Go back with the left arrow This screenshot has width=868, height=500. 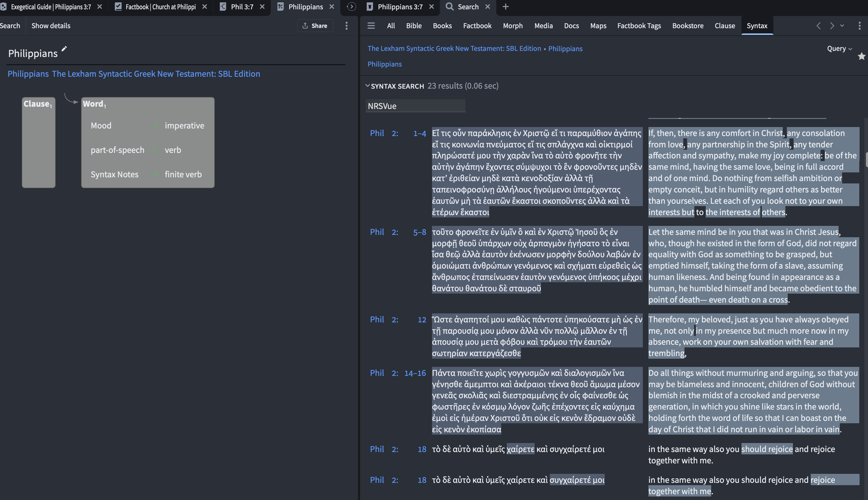[819, 26]
